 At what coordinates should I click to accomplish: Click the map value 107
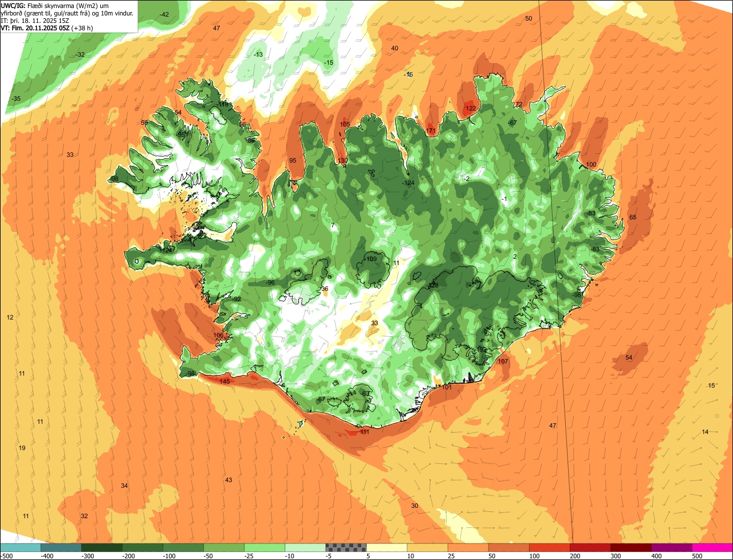click(503, 361)
